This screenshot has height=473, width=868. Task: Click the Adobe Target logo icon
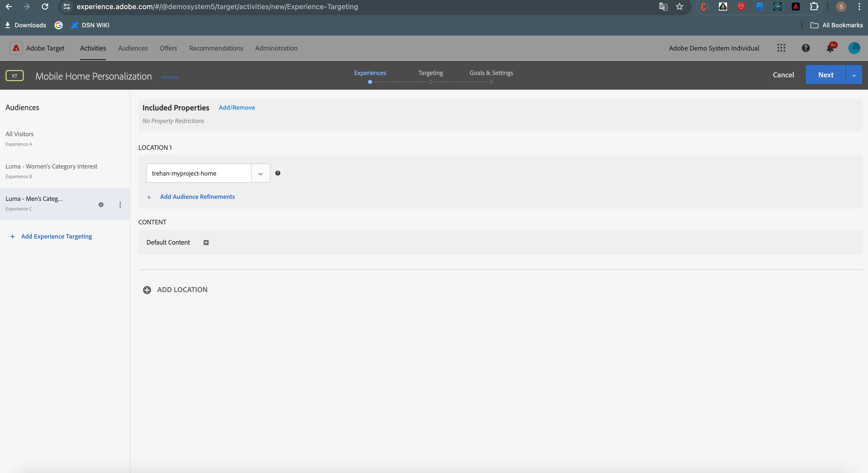point(16,48)
